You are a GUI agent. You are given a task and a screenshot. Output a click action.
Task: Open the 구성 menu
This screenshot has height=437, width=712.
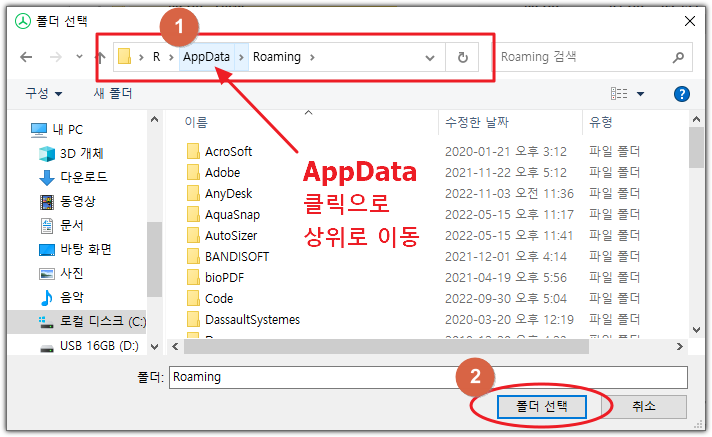44,94
